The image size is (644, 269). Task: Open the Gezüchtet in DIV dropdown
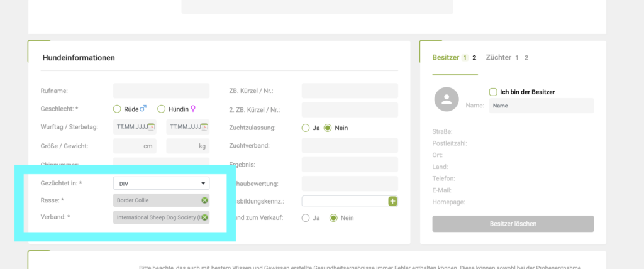(161, 183)
